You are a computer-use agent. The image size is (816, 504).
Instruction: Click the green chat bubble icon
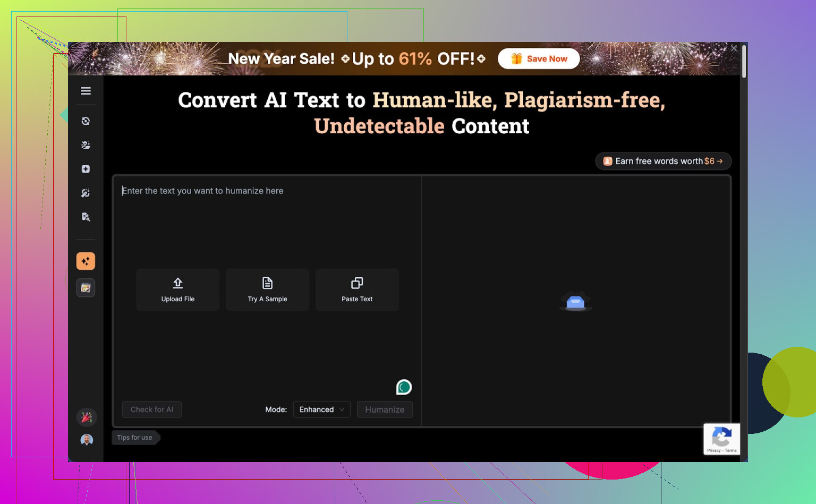click(x=404, y=387)
